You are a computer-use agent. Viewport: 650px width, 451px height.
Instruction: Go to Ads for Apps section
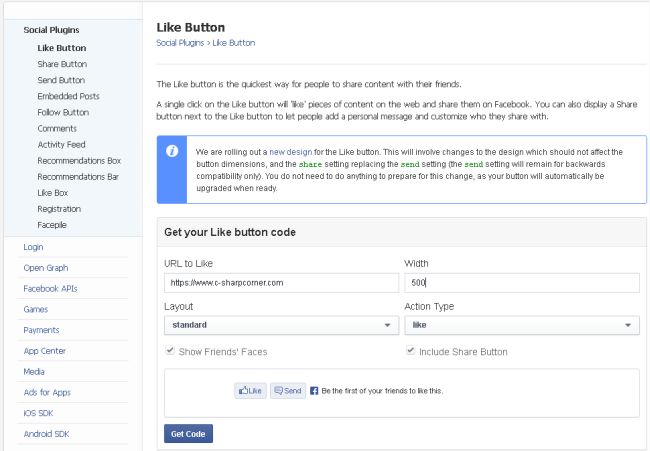coord(47,393)
